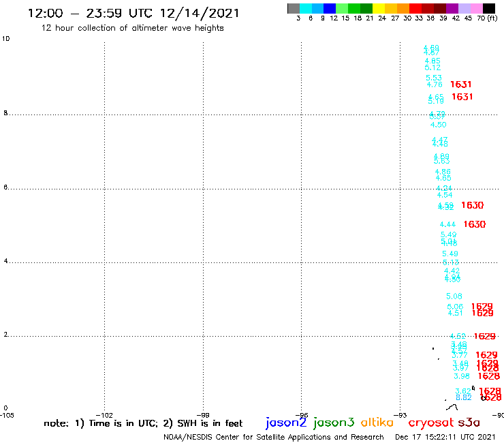Click the altika legend label
The width and height of the screenshot is (504, 443).
click(x=377, y=423)
